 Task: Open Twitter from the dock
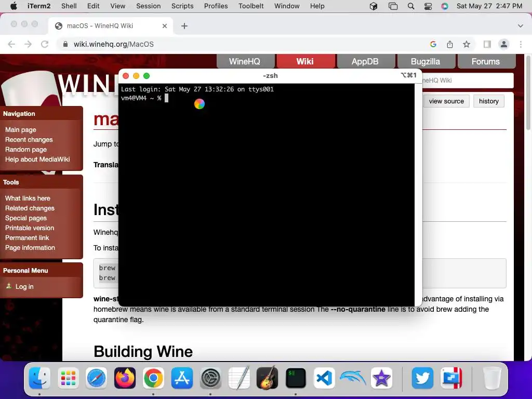tap(422, 378)
